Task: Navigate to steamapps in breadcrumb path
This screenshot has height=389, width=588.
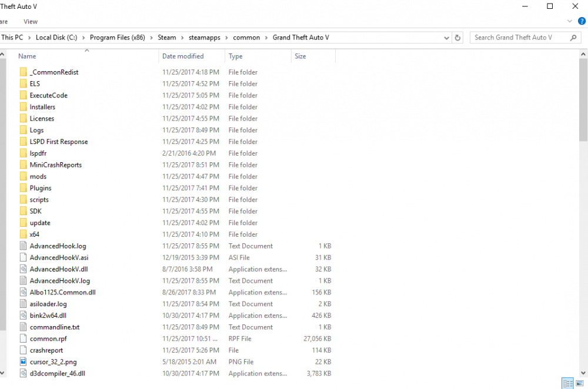Action: click(205, 38)
